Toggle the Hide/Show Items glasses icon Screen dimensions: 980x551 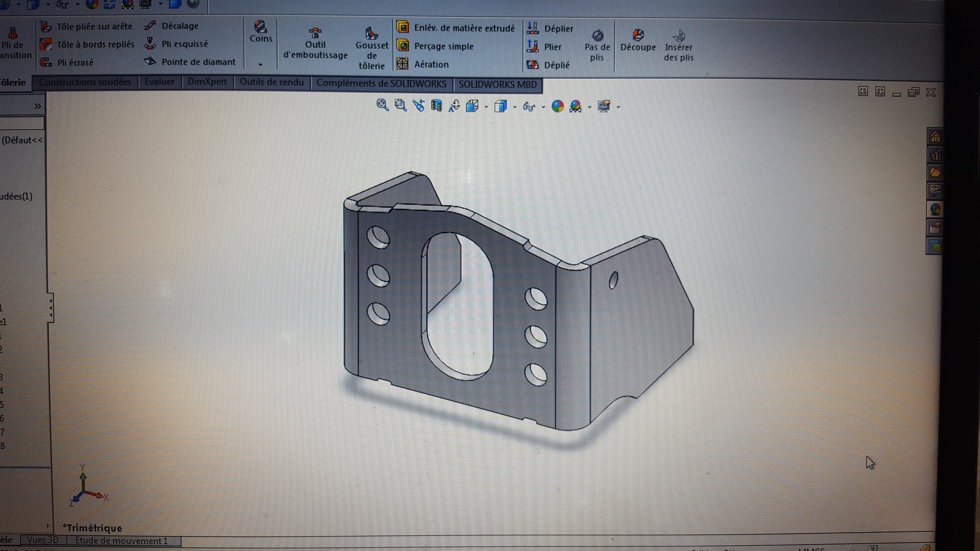529,107
